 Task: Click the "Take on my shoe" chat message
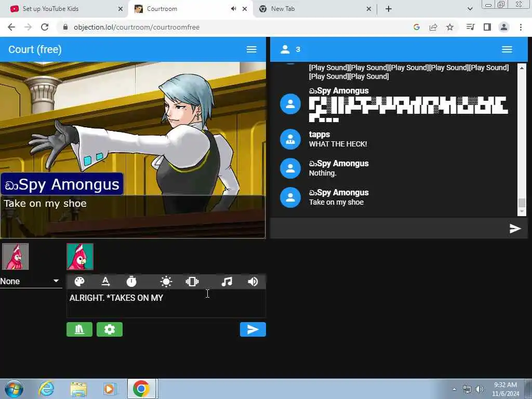[336, 202]
